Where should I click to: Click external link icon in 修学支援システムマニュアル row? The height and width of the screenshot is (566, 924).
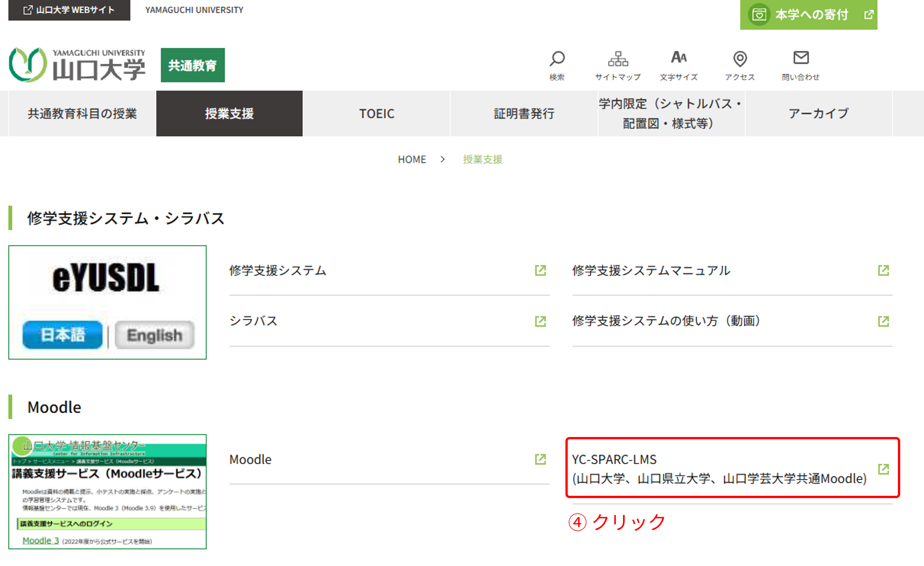point(883,270)
